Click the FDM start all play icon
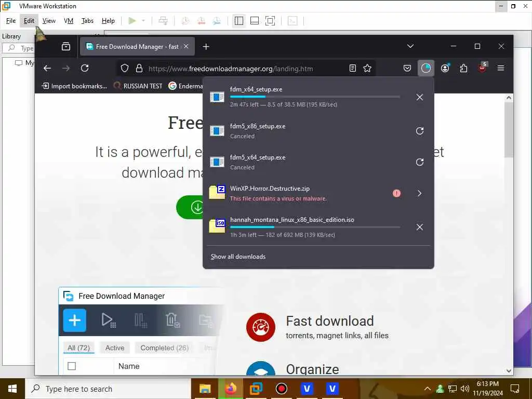 (108, 320)
